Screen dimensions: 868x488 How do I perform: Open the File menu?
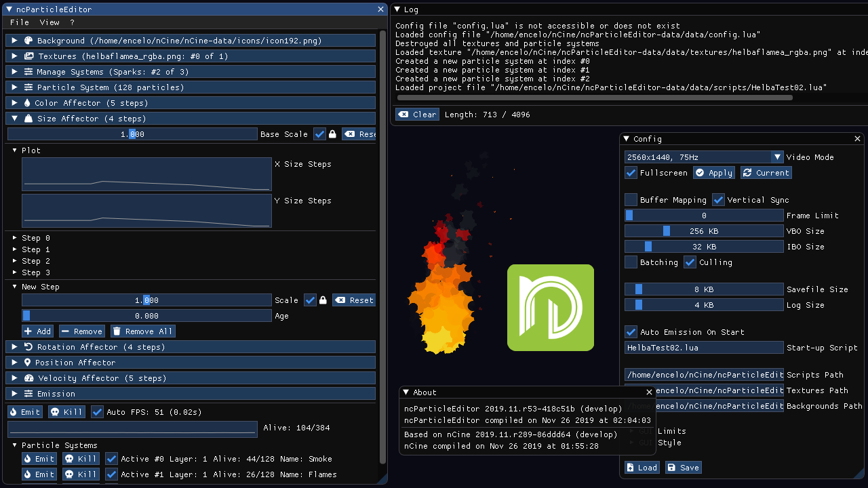point(19,22)
